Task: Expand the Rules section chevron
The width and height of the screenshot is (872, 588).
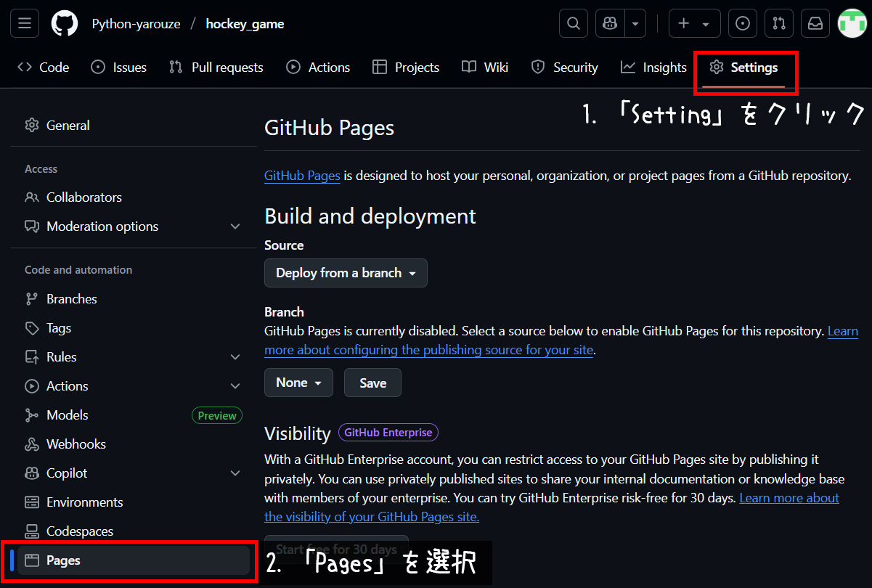Action: [x=235, y=357]
